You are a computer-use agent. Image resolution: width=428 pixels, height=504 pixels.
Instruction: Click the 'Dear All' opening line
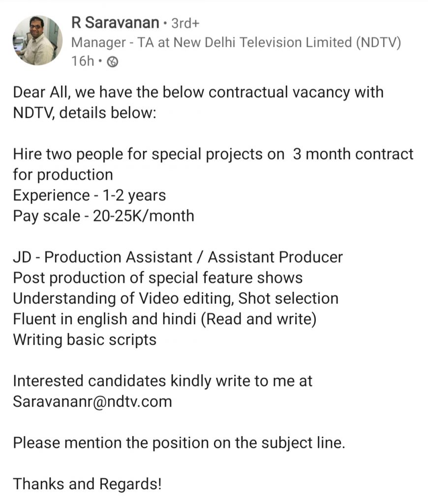click(198, 92)
